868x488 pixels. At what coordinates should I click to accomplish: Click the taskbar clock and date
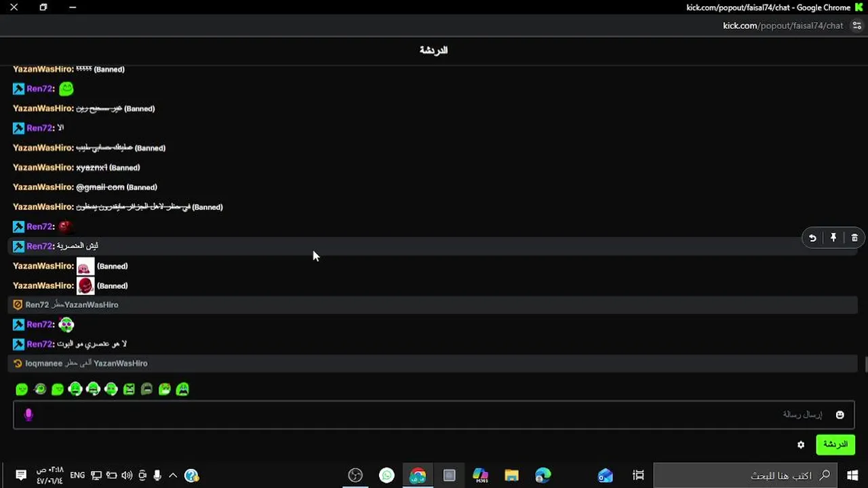pyautogui.click(x=50, y=475)
